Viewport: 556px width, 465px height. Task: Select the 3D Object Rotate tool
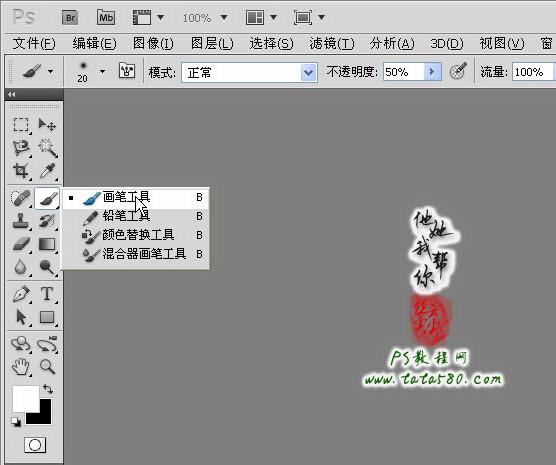coord(21,344)
